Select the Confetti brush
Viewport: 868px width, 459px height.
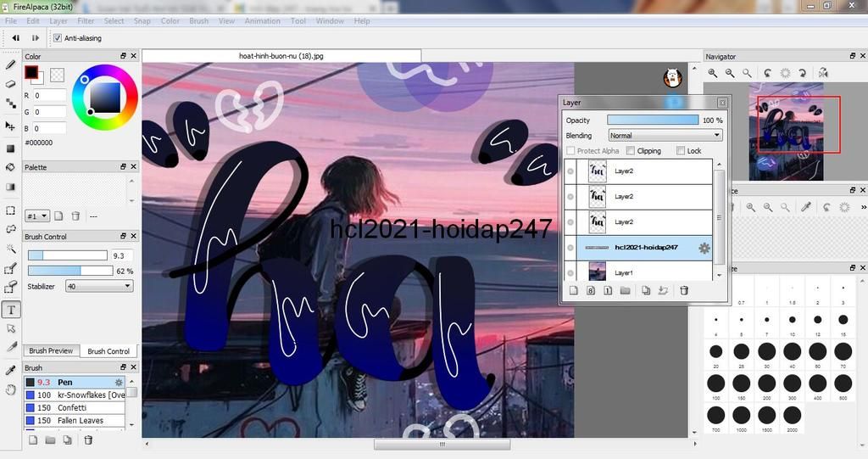pos(75,408)
